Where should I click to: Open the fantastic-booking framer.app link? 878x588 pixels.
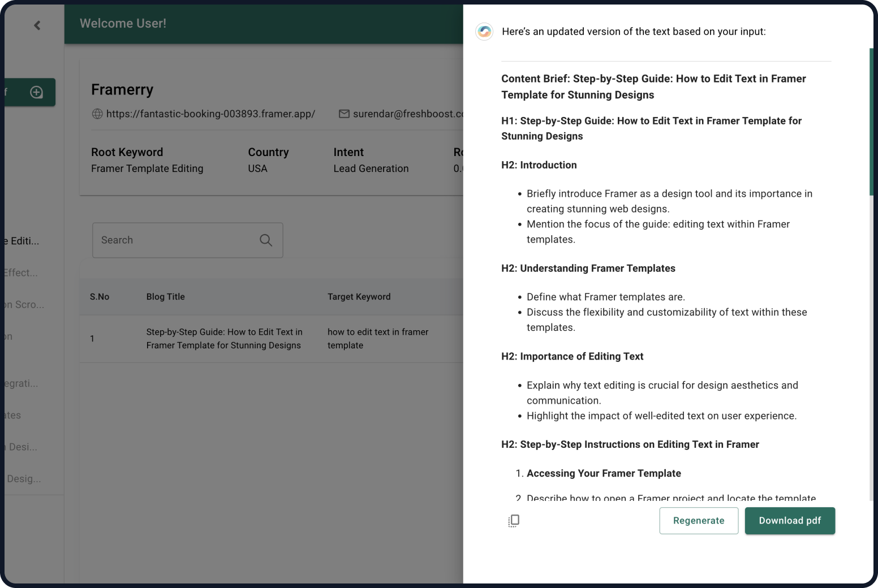tap(210, 114)
